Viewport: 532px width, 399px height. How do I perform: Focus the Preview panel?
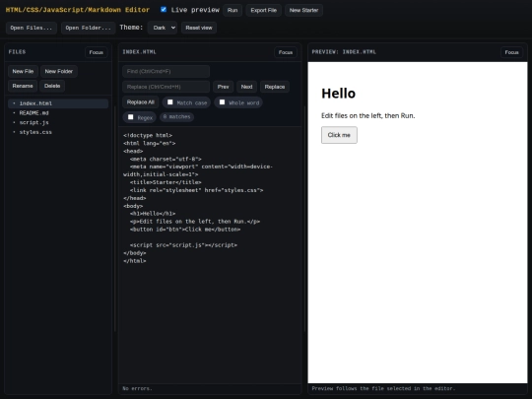(511, 52)
